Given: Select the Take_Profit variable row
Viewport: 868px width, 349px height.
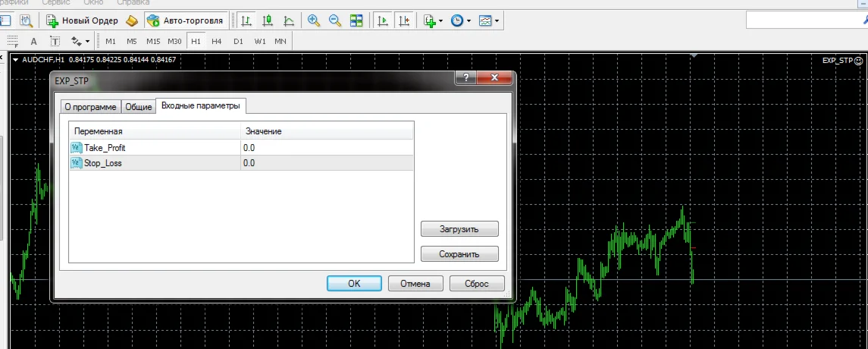Looking at the screenshot, I should pyautogui.click(x=241, y=148).
